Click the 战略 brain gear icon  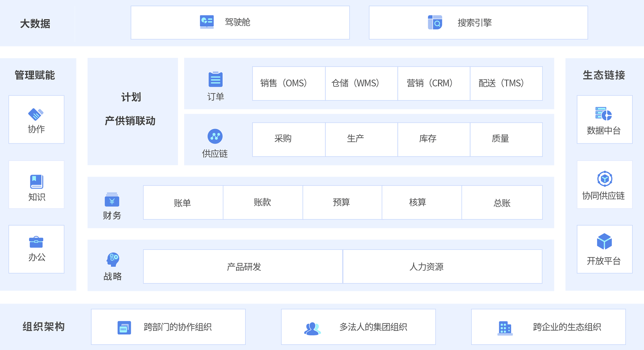click(113, 259)
